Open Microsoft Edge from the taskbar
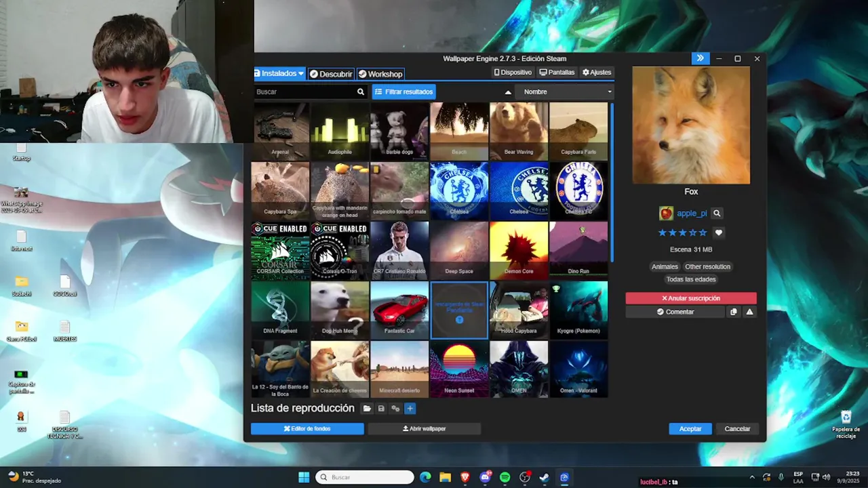This screenshot has width=868, height=488. [425, 477]
